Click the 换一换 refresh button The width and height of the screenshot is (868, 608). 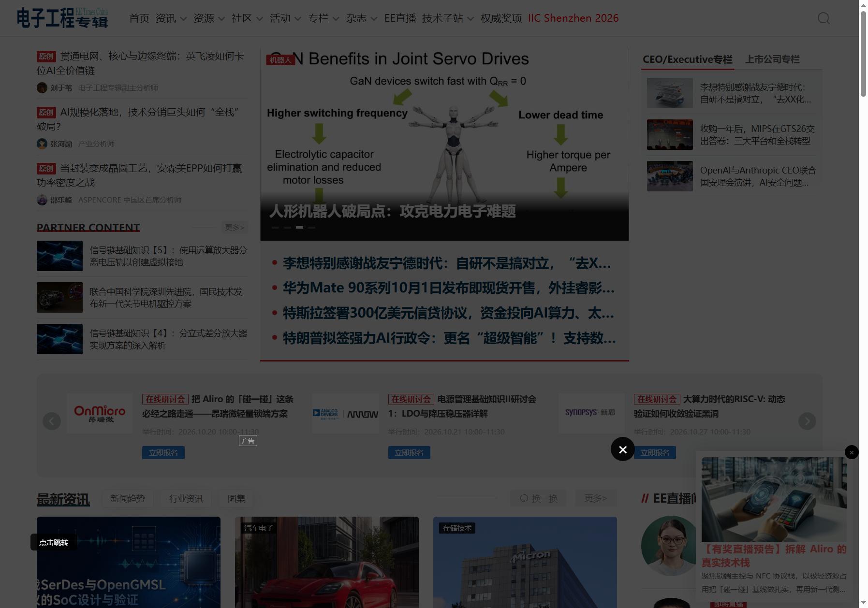pyautogui.click(x=539, y=498)
